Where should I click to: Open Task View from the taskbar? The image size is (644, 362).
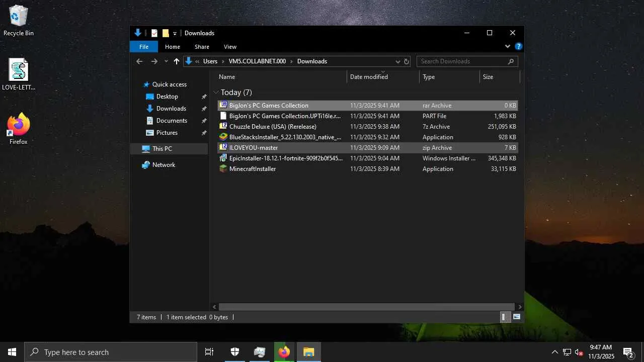point(209,352)
